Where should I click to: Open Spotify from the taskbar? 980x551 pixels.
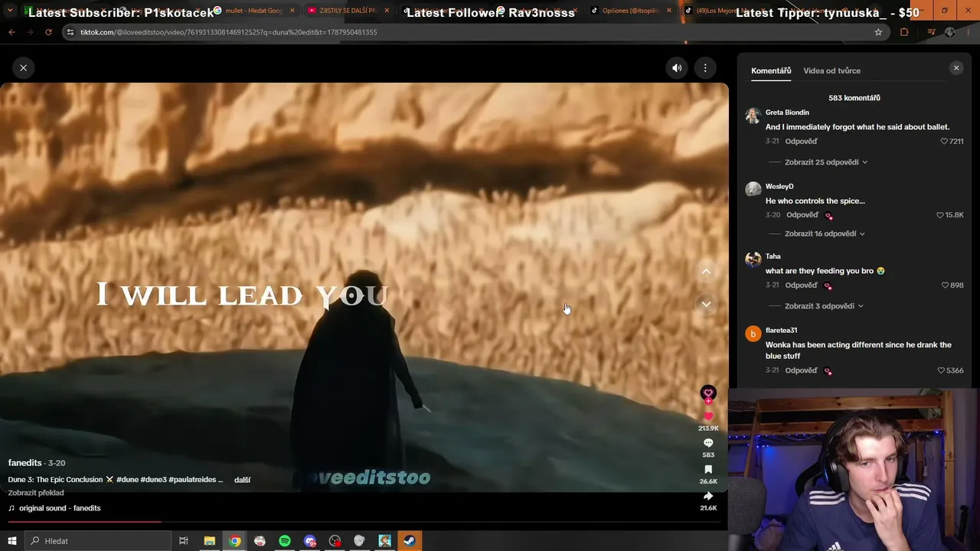[285, 541]
